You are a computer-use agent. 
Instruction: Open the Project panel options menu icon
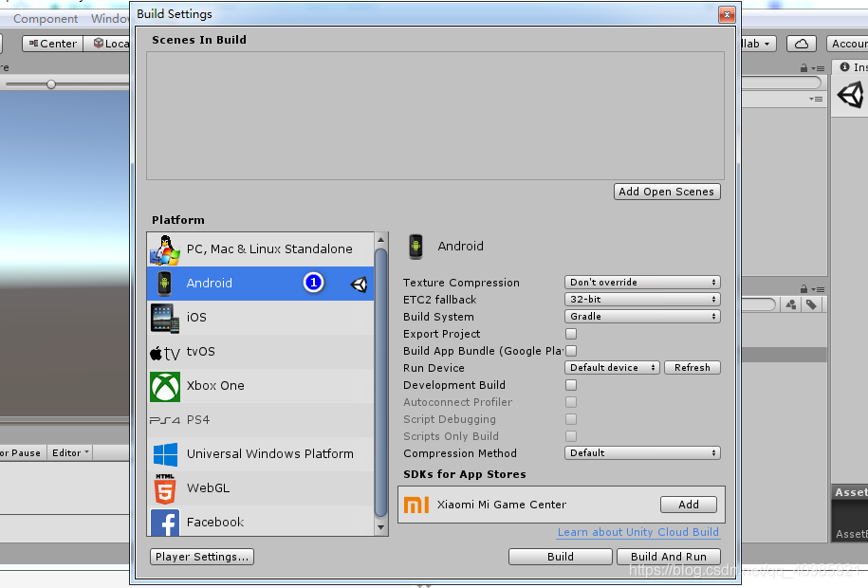pyautogui.click(x=818, y=289)
